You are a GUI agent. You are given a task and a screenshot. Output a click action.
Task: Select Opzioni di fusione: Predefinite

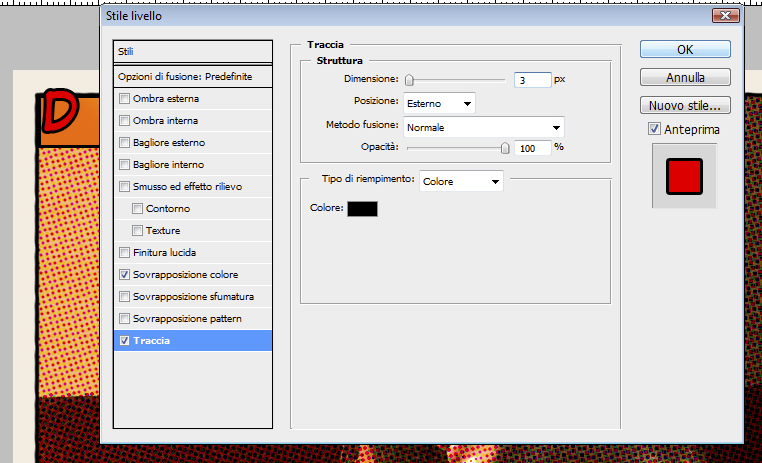(192, 77)
